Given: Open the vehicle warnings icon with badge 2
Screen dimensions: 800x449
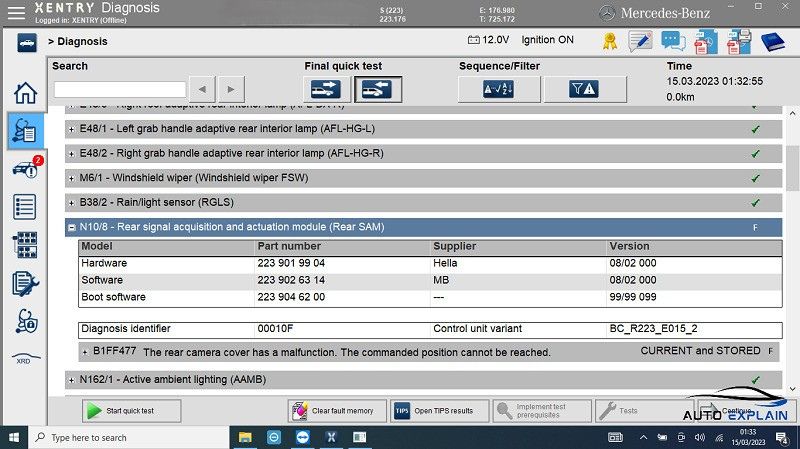Looking at the screenshot, I should 27,168.
